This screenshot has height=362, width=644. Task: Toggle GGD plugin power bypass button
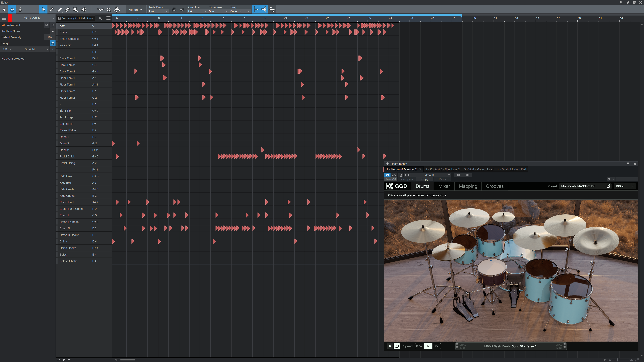coord(387,175)
